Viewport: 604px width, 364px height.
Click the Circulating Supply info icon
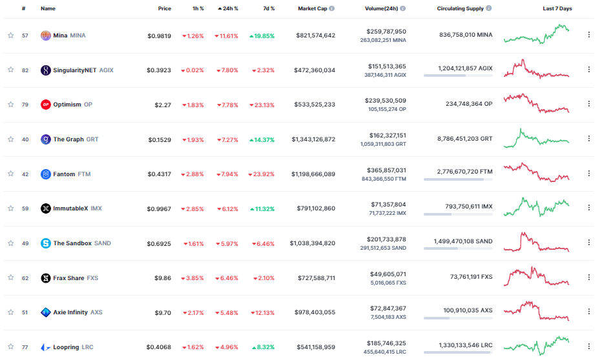(488, 9)
